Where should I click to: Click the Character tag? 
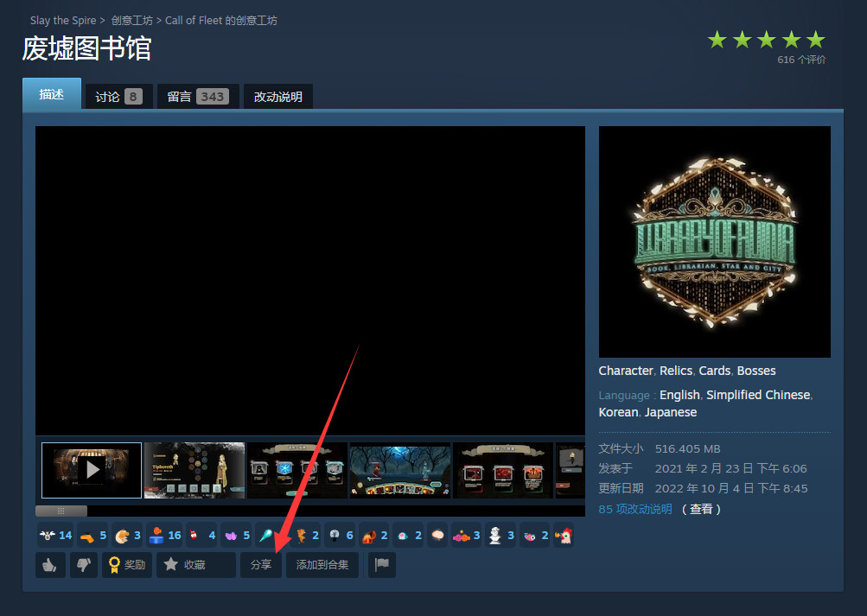[626, 371]
